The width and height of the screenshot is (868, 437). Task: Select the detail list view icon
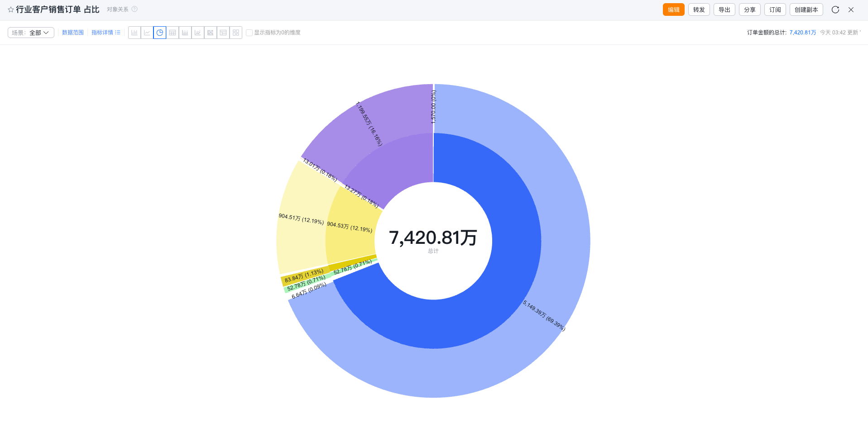(x=223, y=33)
